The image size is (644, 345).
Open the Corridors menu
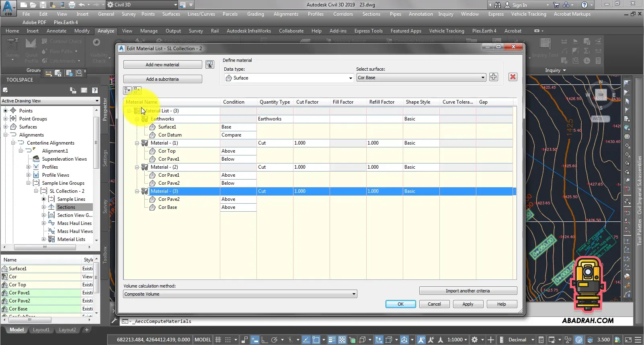click(x=343, y=14)
